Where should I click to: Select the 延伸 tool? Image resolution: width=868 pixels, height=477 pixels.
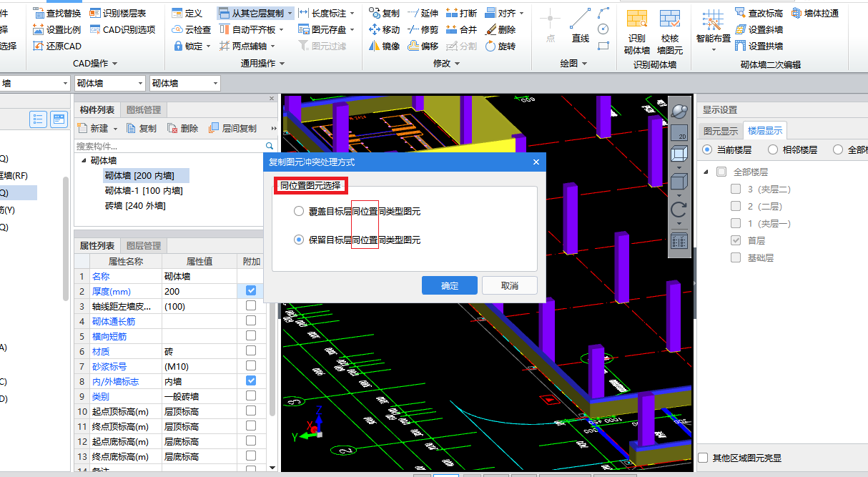click(x=423, y=13)
